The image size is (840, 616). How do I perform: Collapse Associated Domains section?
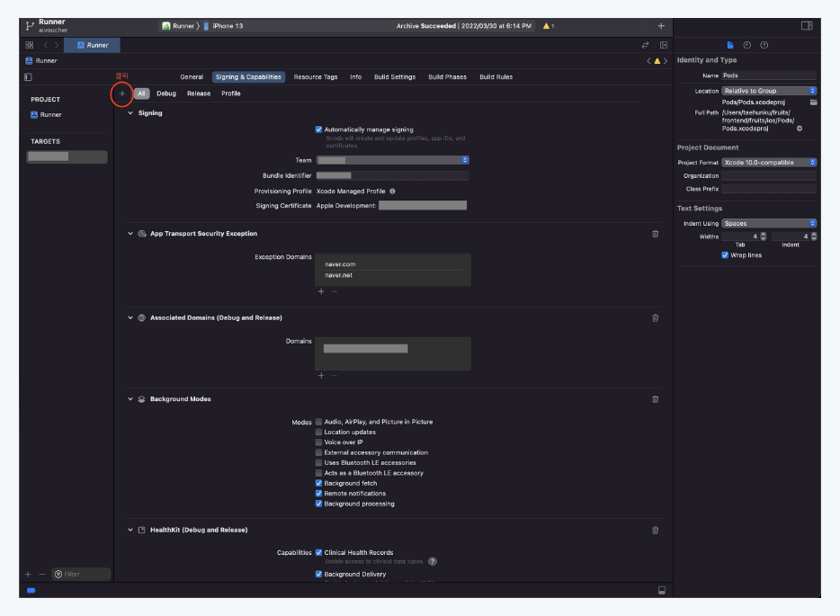click(130, 317)
